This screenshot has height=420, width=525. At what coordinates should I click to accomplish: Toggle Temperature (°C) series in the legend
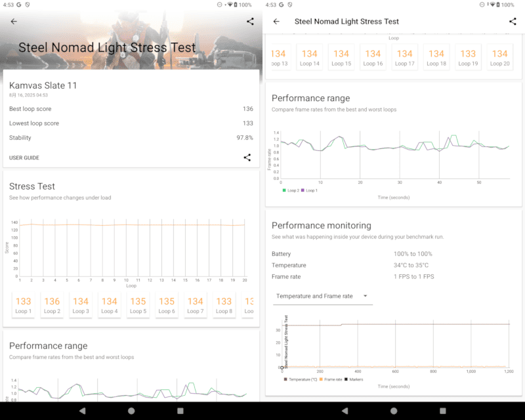click(302, 379)
